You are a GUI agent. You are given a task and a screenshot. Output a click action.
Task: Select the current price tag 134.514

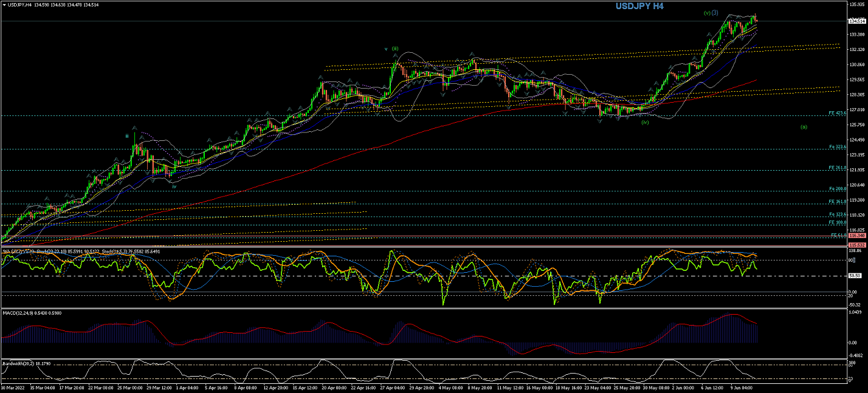coord(857,21)
